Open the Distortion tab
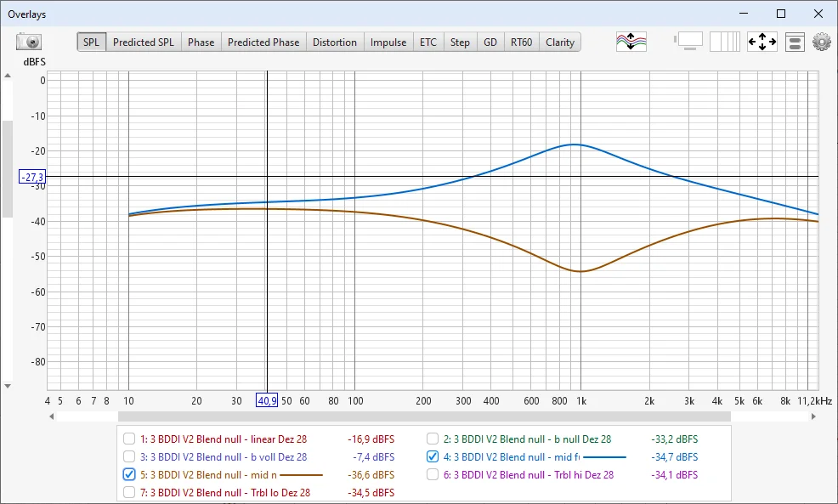The image size is (838, 504). (335, 42)
